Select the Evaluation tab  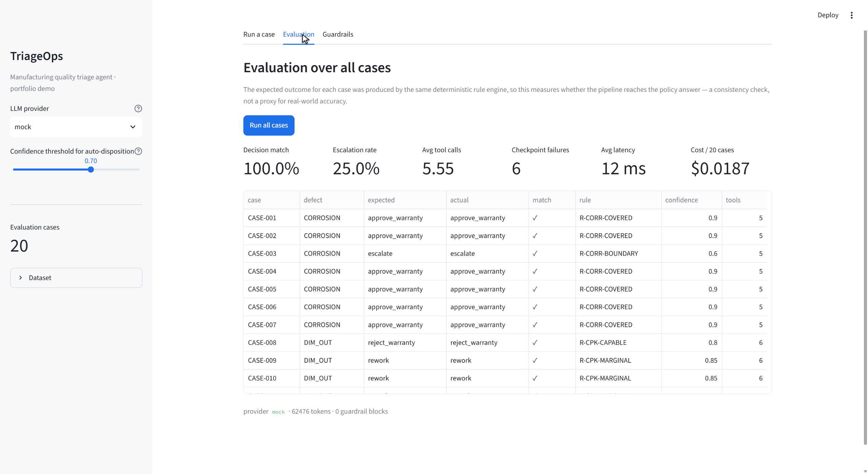(299, 34)
